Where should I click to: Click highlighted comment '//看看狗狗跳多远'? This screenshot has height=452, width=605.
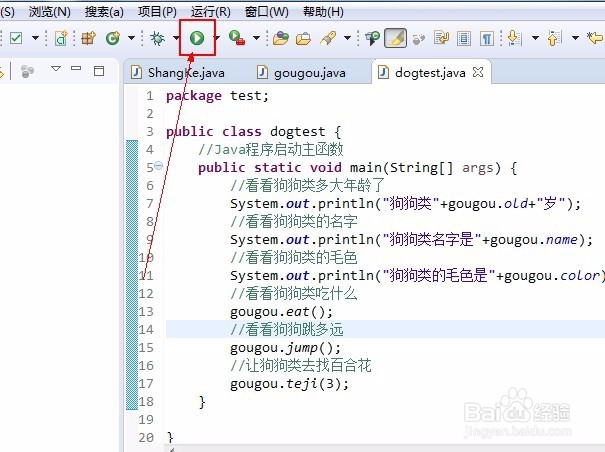[x=287, y=330]
